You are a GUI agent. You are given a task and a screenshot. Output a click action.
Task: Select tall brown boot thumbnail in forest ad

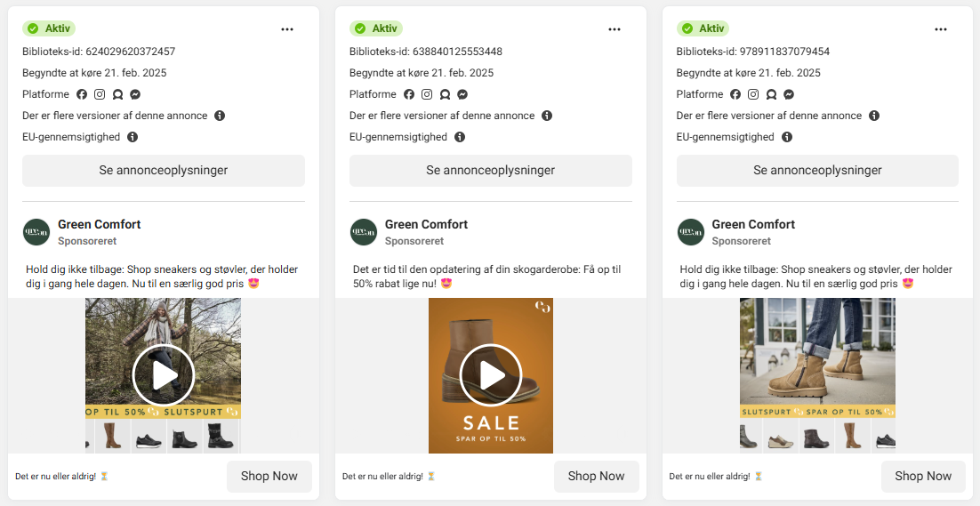click(113, 436)
